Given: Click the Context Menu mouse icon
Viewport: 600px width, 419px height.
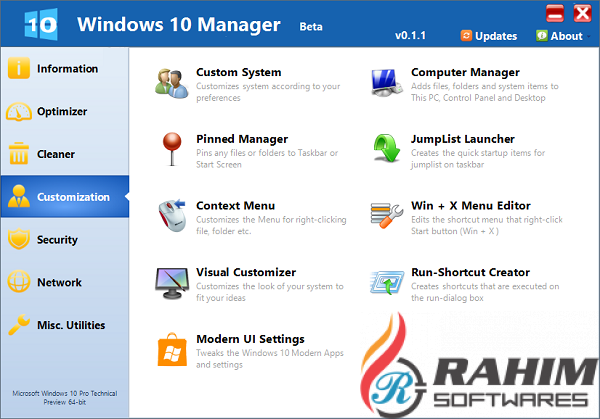Looking at the screenshot, I should click(172, 215).
